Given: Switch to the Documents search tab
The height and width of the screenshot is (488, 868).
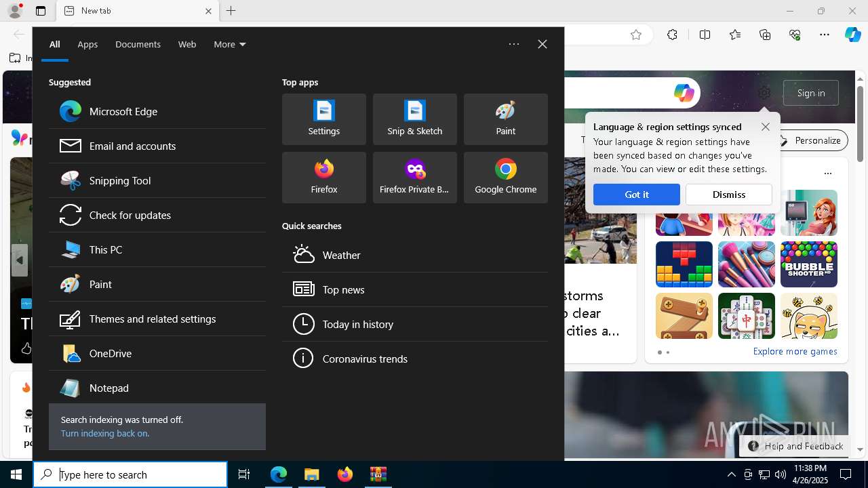Looking at the screenshot, I should tap(138, 44).
